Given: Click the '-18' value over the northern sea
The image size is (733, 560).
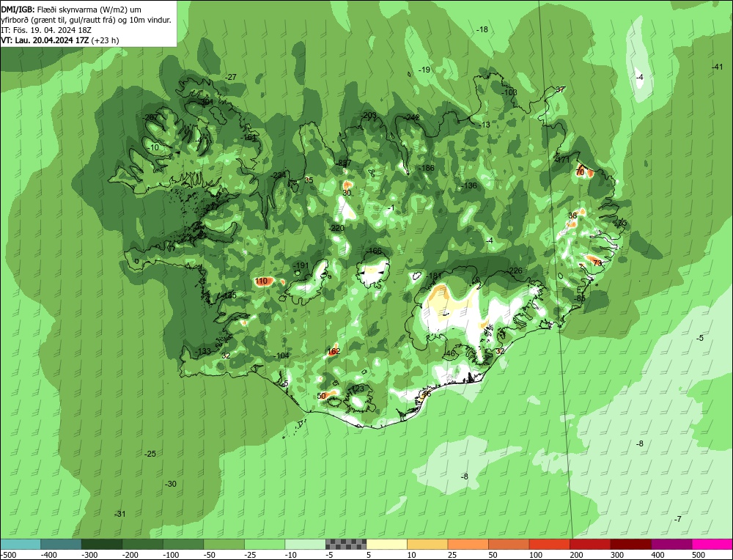Looking at the screenshot, I should pyautogui.click(x=482, y=29).
